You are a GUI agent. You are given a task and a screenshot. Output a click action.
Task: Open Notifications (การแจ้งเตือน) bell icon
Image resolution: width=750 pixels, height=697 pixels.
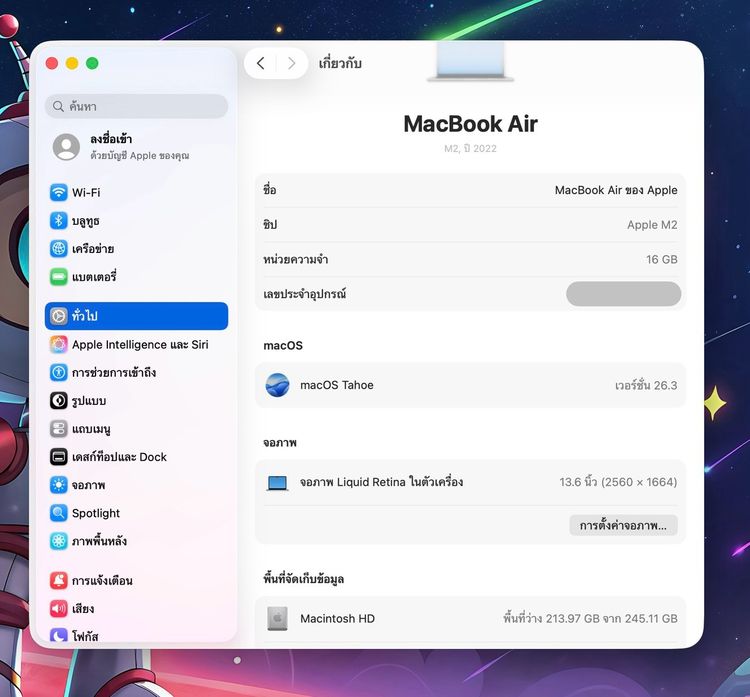pos(59,580)
